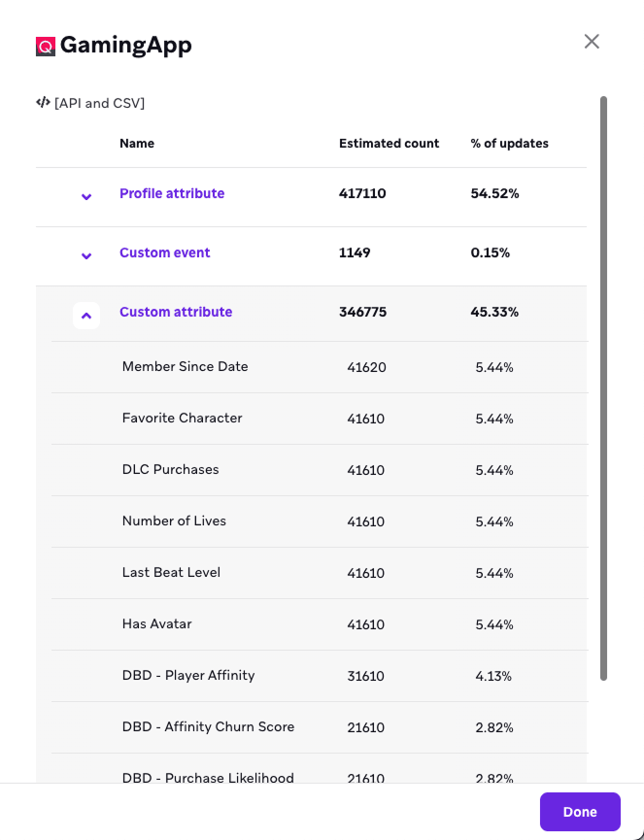Click the Estimated count column header
Image resolution: width=644 pixels, height=840 pixels.
[389, 144]
